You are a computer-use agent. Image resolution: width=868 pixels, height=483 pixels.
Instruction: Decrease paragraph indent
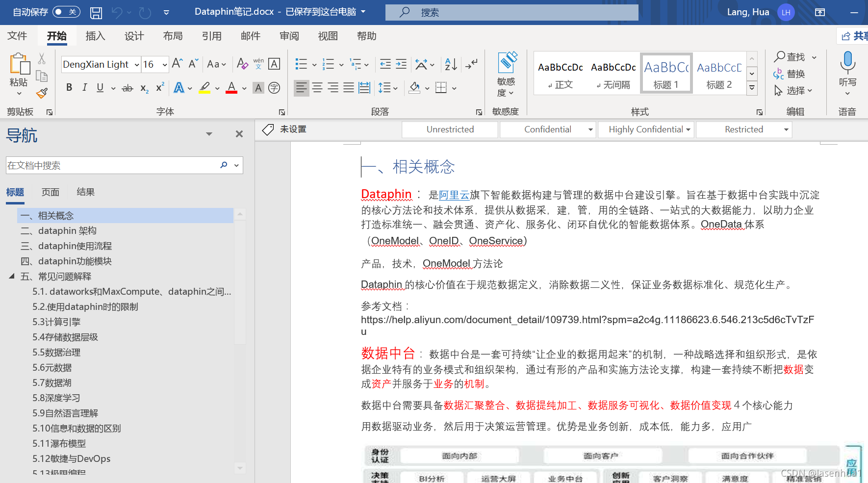click(x=385, y=64)
